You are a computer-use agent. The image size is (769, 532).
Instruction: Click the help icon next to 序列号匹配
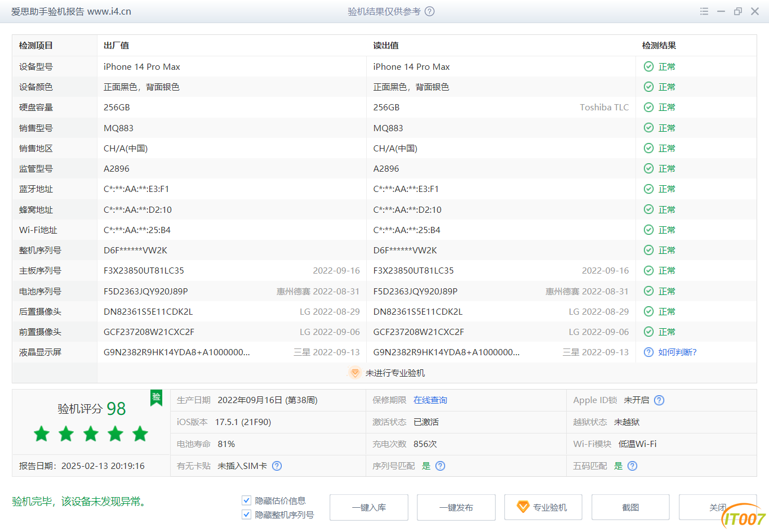440,466
